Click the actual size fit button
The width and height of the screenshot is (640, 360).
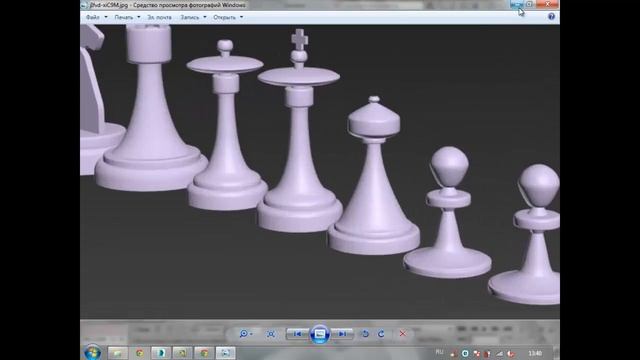(271, 334)
